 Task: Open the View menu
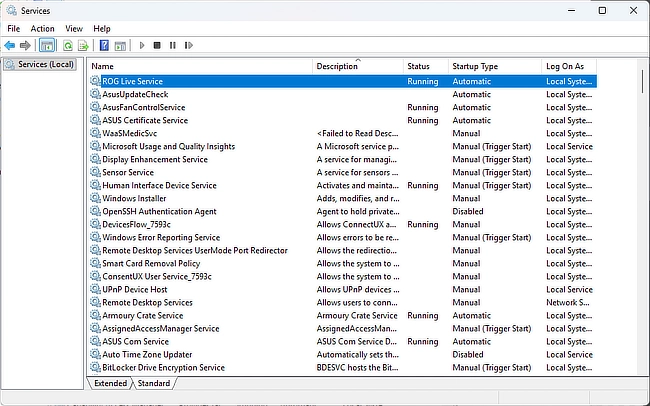coord(74,29)
